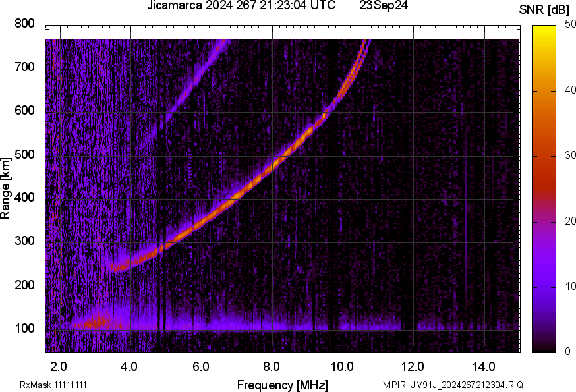The image size is (576, 392).
Task: Click the colorbar tick label '30'
Action: point(570,155)
